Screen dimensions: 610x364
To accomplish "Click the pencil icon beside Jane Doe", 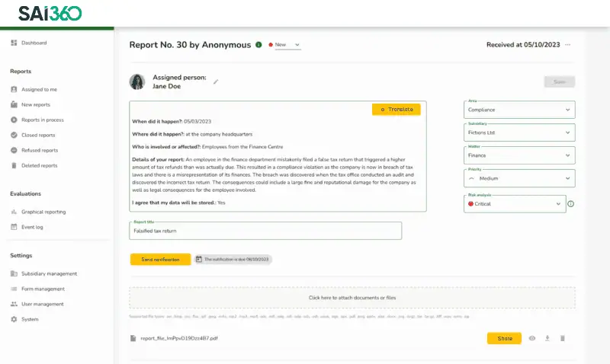I will point(216,81).
